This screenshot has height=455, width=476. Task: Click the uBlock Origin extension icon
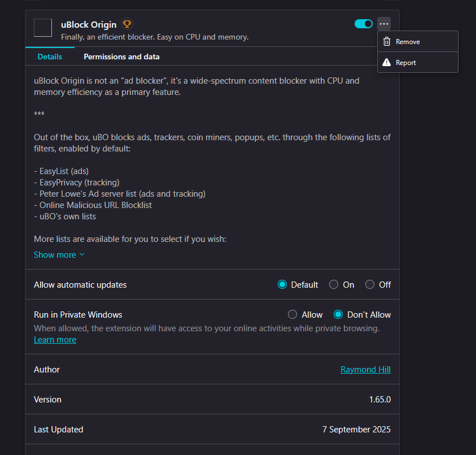(x=43, y=28)
